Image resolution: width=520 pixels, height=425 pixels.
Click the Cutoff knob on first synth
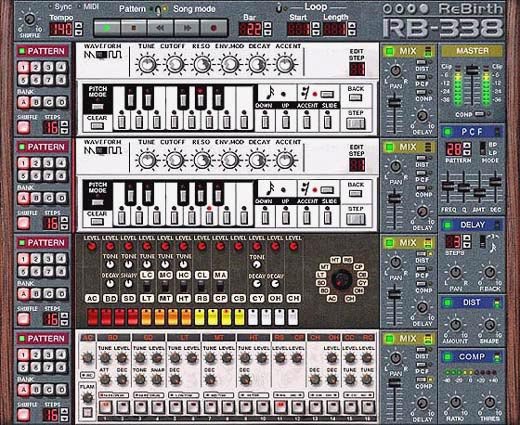coord(175,64)
